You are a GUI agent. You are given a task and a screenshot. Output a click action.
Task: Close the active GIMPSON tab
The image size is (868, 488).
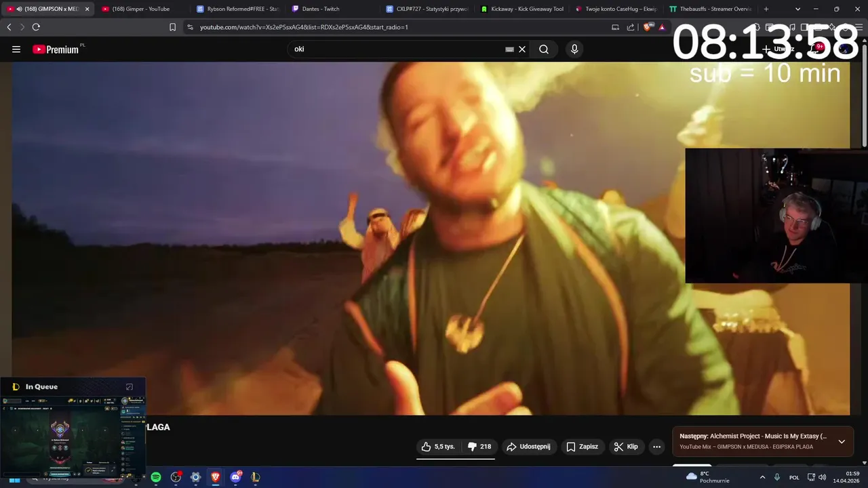point(87,9)
